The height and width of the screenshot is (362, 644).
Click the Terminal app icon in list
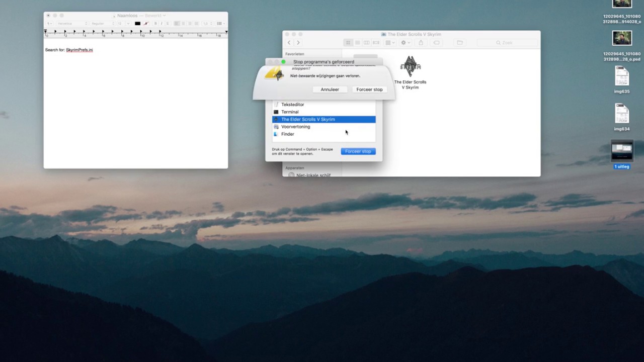[276, 112]
